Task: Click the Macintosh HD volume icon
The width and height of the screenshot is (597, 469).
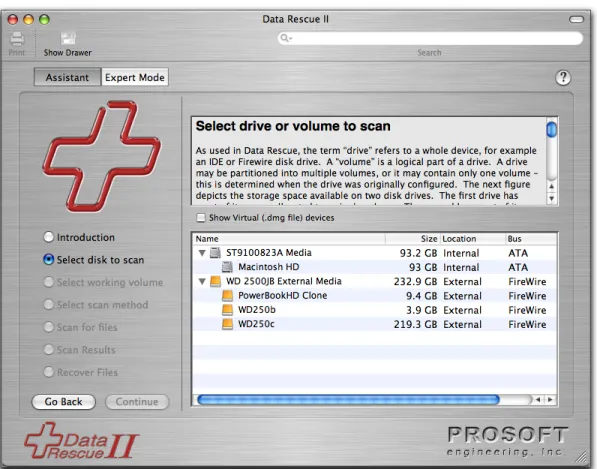Action: 227,267
